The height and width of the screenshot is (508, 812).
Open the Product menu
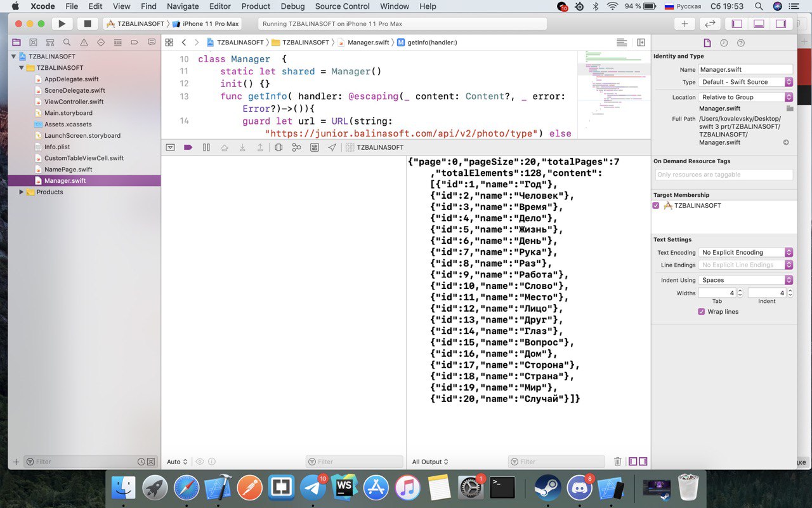(x=256, y=6)
